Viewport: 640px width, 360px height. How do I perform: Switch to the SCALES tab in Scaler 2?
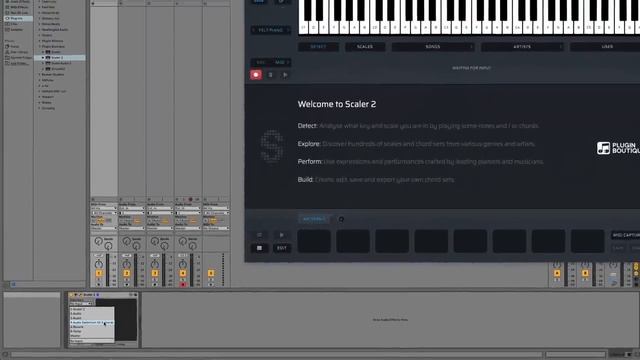[365, 47]
